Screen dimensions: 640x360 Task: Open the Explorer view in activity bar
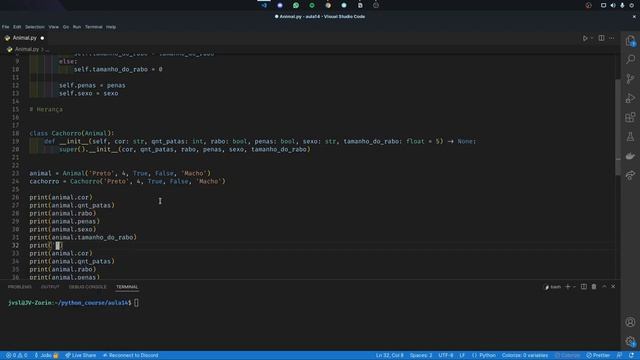pyautogui.click(x=630, y=40)
